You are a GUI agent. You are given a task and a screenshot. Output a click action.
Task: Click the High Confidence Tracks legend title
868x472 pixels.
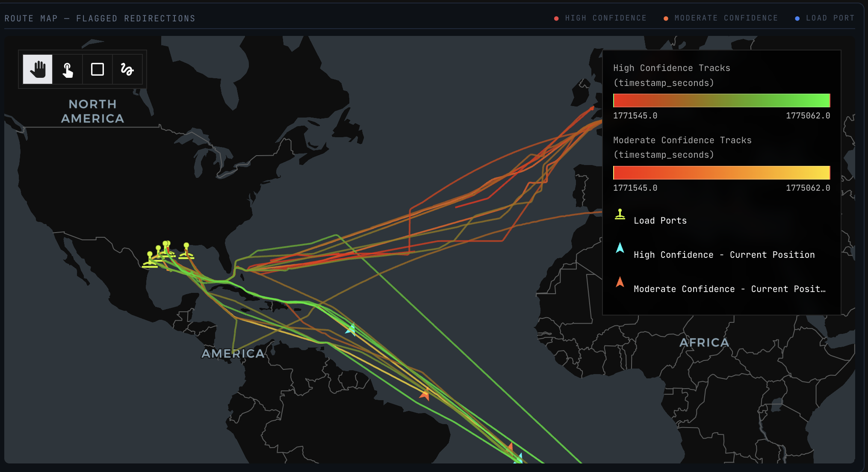click(671, 68)
